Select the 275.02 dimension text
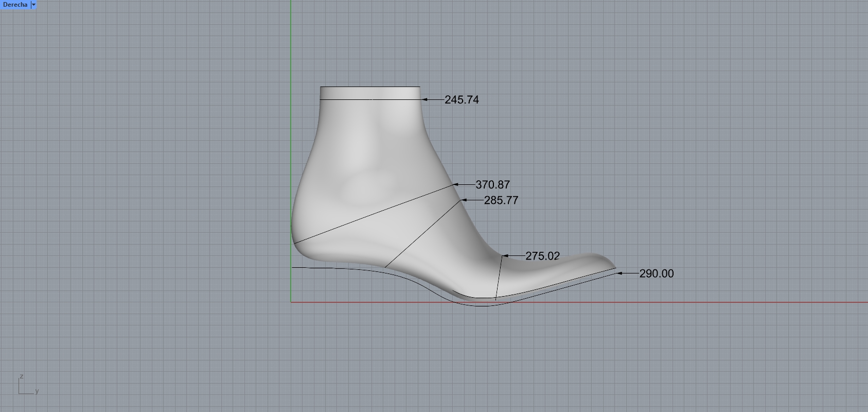Viewport: 868px width, 412px height. (x=542, y=256)
